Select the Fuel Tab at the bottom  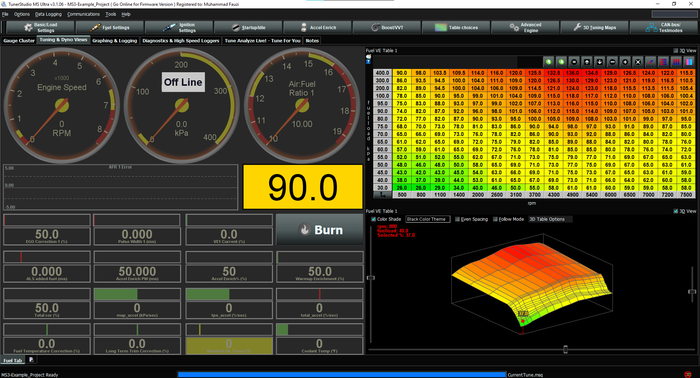(13, 360)
